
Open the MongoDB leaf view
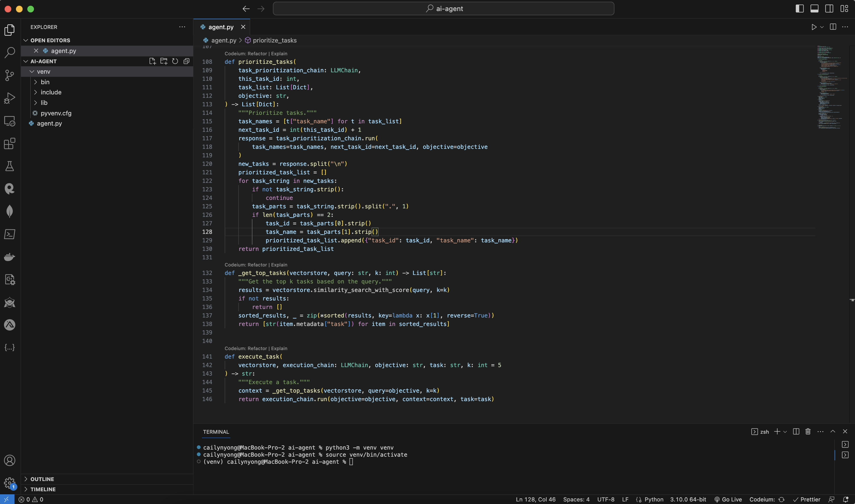click(10, 211)
